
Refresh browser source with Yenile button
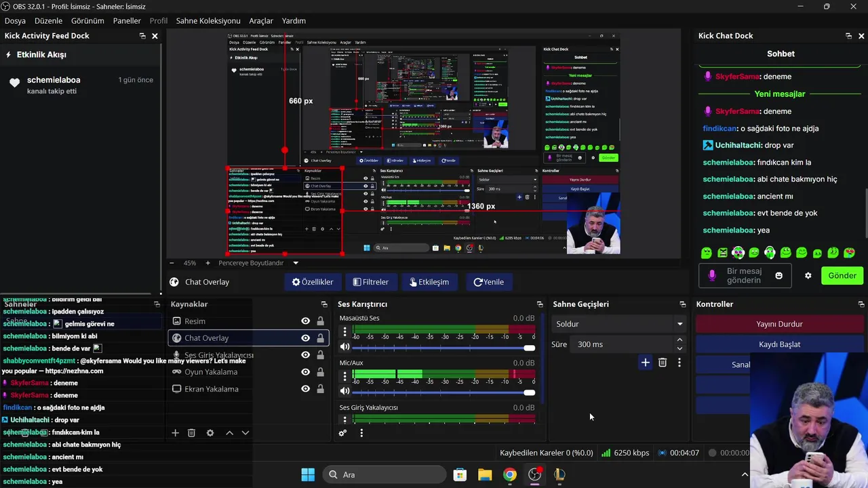tap(488, 282)
